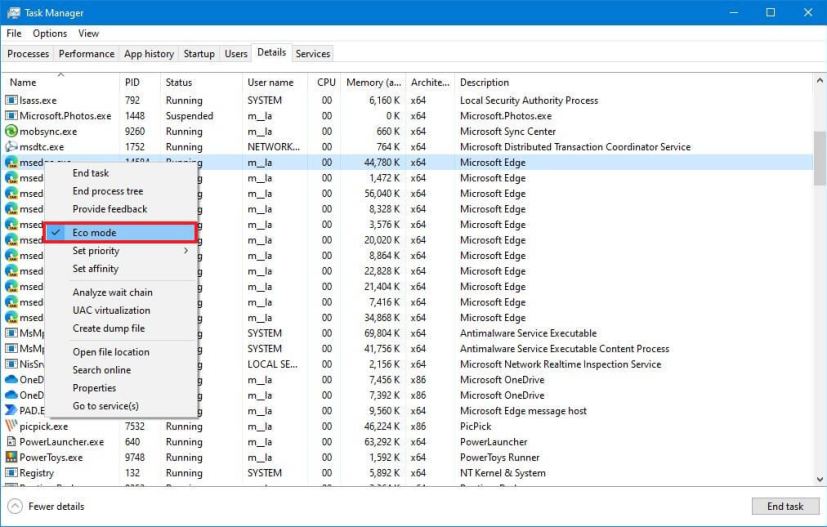
Task: Click the NT Kernel & System description
Action: [x=503, y=473]
